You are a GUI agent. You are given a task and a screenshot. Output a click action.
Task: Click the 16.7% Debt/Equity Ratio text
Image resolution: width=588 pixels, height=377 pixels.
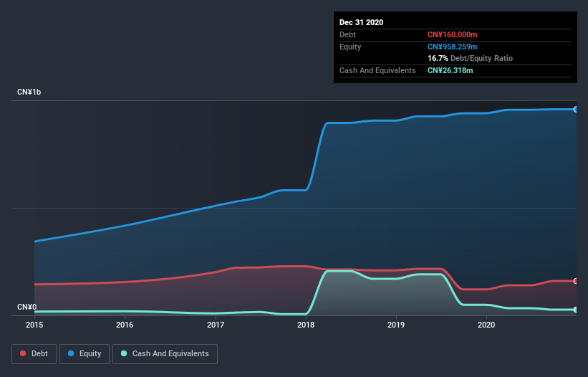471,58
